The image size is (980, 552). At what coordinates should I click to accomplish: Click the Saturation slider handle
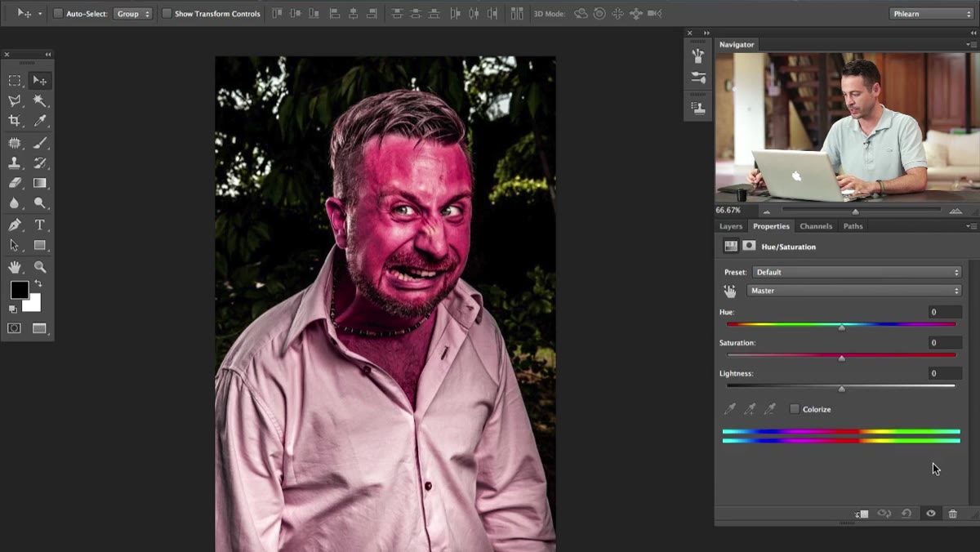(842, 358)
